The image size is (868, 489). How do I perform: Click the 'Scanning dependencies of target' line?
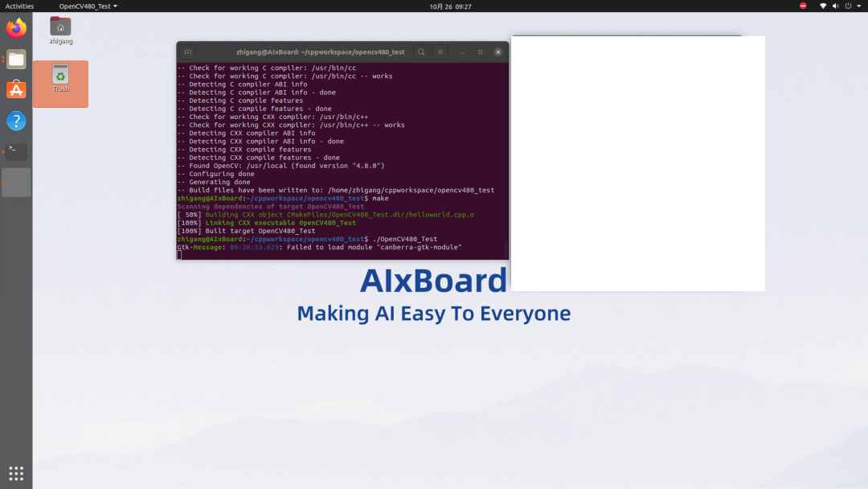(271, 207)
